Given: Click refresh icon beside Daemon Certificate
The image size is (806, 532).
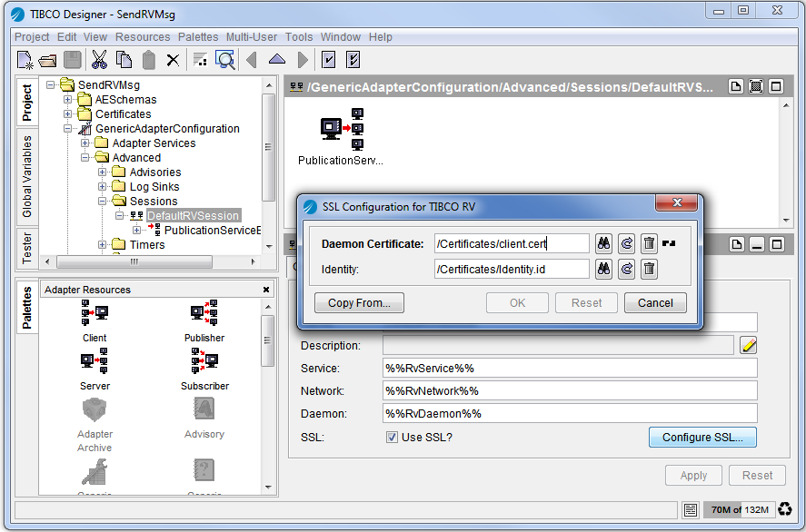Looking at the screenshot, I should 627,243.
